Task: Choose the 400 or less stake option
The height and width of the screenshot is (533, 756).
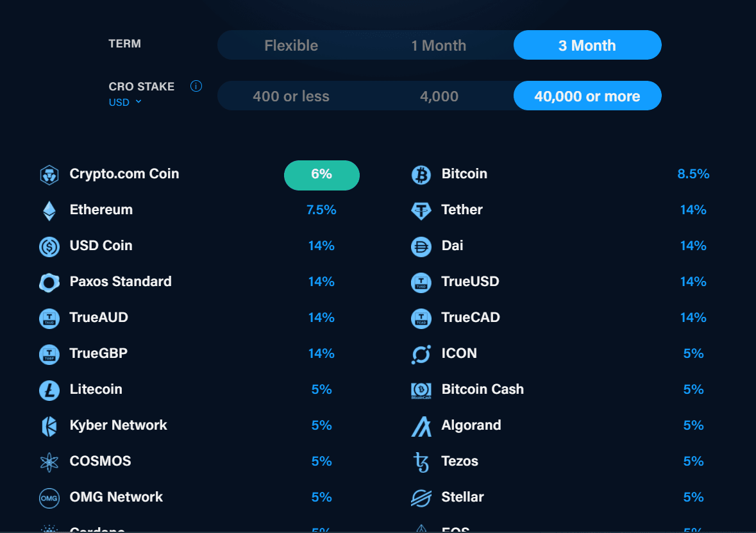Action: click(x=291, y=96)
